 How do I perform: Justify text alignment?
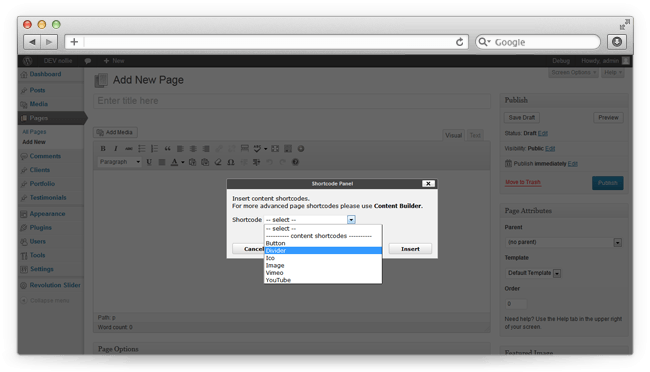pyautogui.click(x=162, y=162)
